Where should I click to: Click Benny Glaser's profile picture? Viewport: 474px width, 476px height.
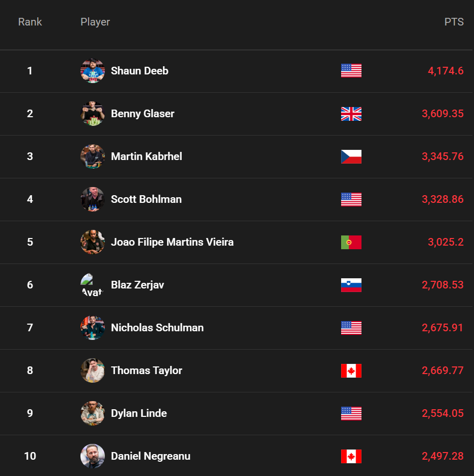[93, 114]
